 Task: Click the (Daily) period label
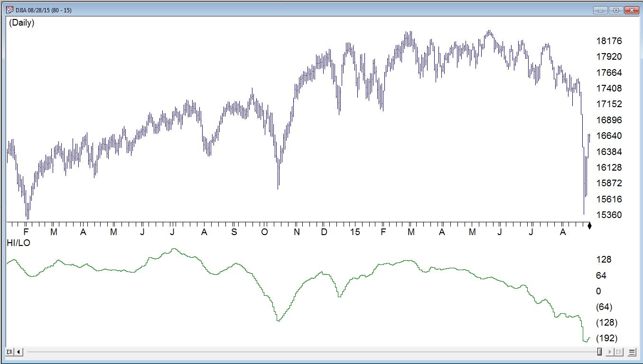pos(22,23)
